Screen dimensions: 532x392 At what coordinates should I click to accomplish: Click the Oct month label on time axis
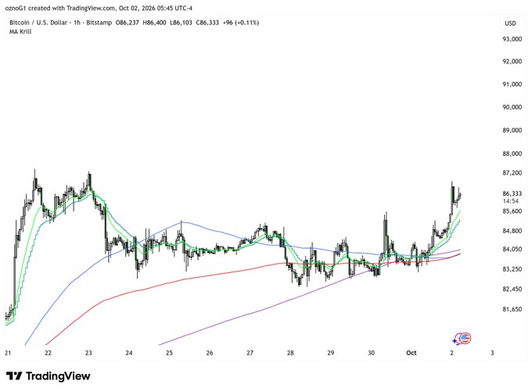412,353
